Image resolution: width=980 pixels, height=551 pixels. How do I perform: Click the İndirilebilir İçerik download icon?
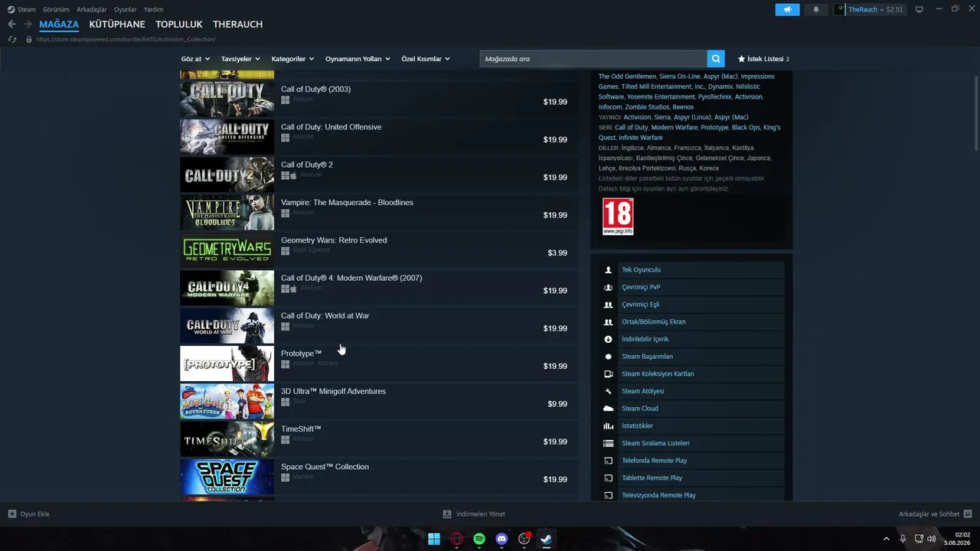point(608,339)
